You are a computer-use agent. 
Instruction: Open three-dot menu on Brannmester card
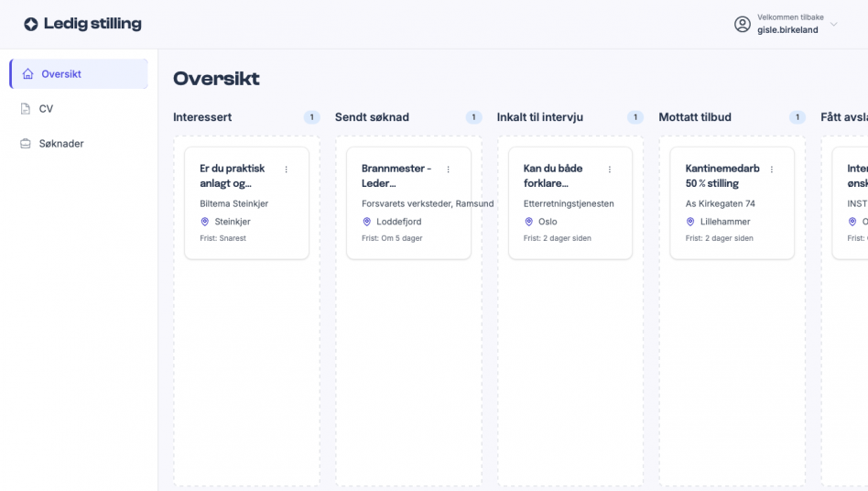tap(448, 169)
